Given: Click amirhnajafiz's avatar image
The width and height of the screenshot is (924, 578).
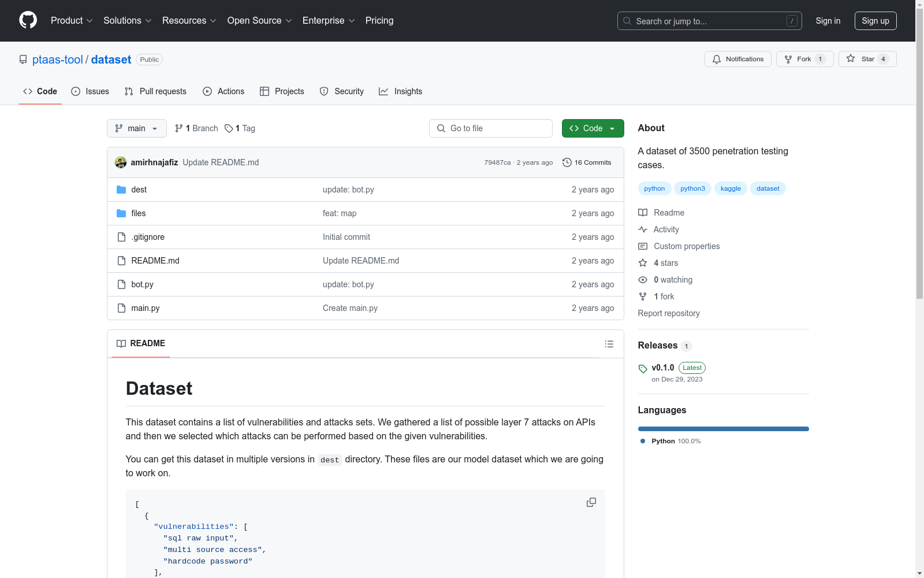Looking at the screenshot, I should (x=121, y=162).
